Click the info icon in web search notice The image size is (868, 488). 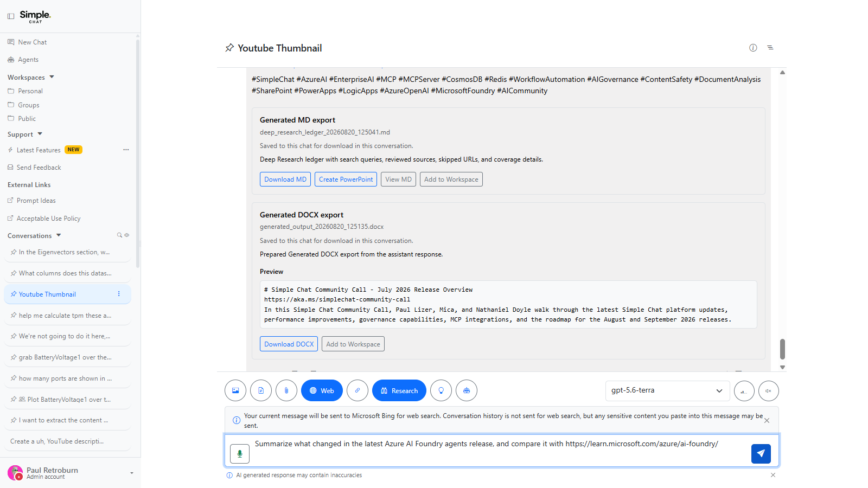coord(237,420)
